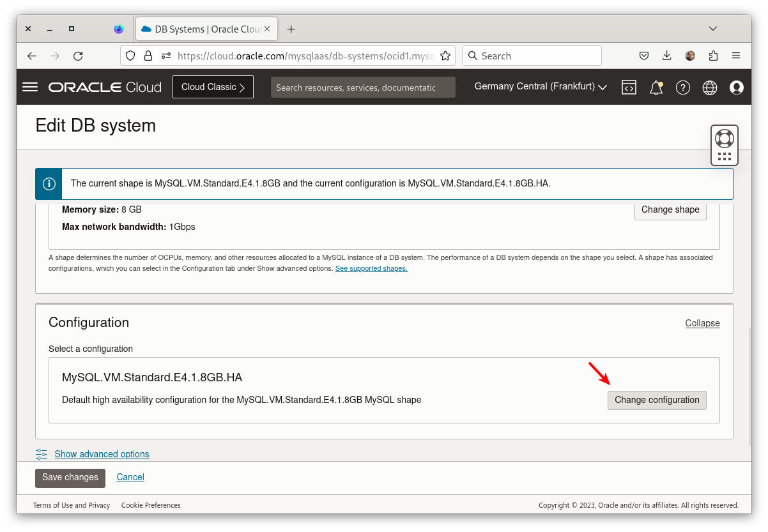
Task: Open the language globe selector
Action: click(709, 87)
